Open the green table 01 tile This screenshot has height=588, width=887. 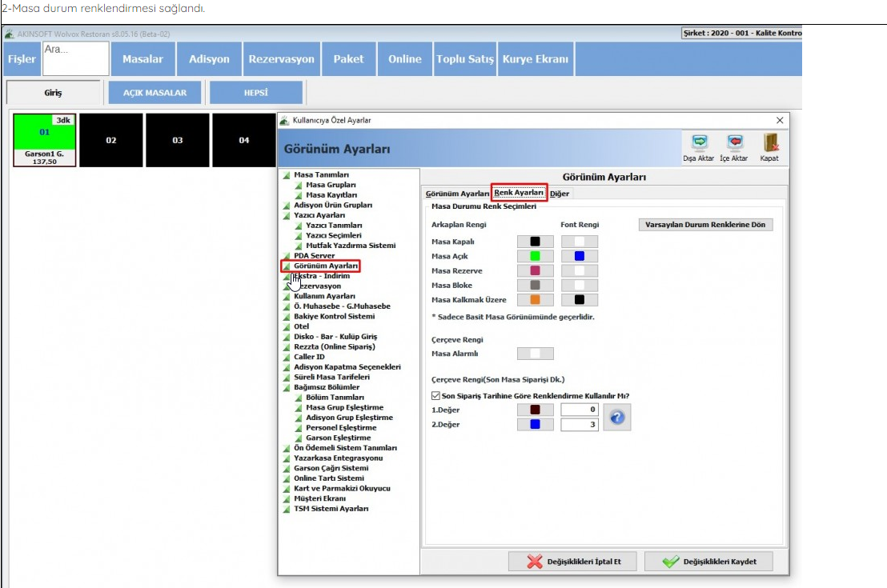[x=45, y=140]
